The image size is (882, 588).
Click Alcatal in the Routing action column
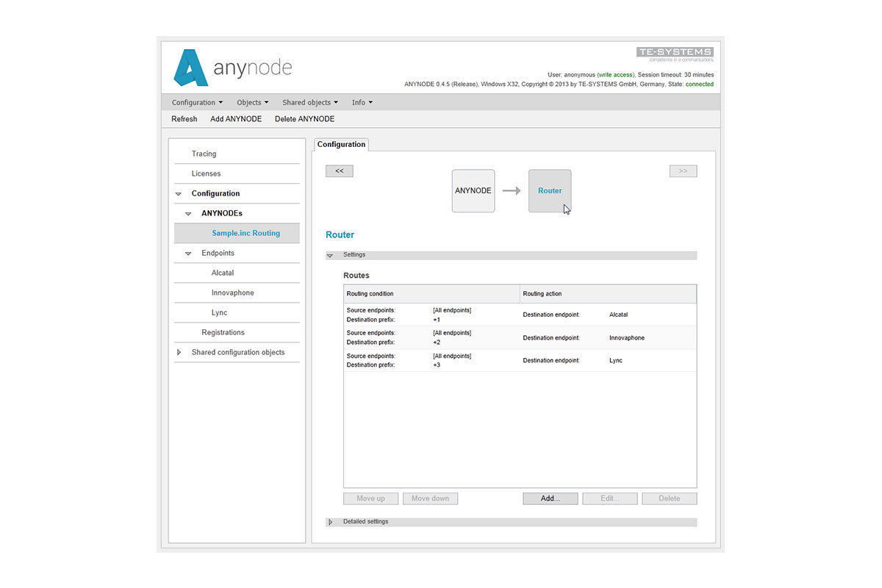coord(619,315)
